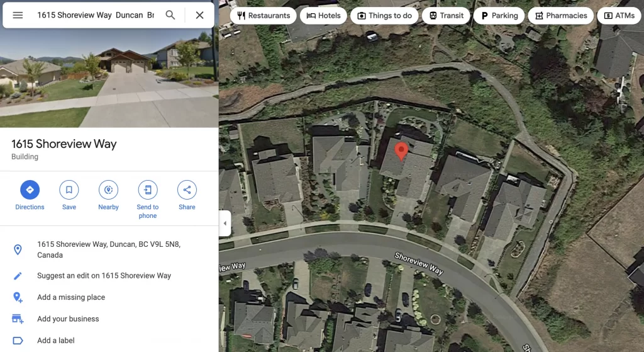The image size is (644, 352).
Task: Search Nearby places
Action: 108,195
